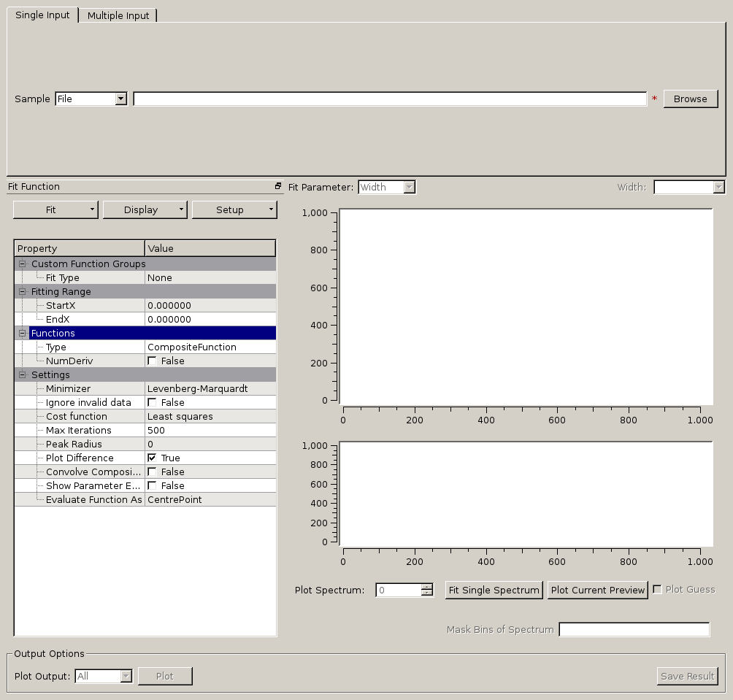The image size is (733, 700).
Task: Enable the Ignore invalid data checkbox
Action: pos(152,402)
